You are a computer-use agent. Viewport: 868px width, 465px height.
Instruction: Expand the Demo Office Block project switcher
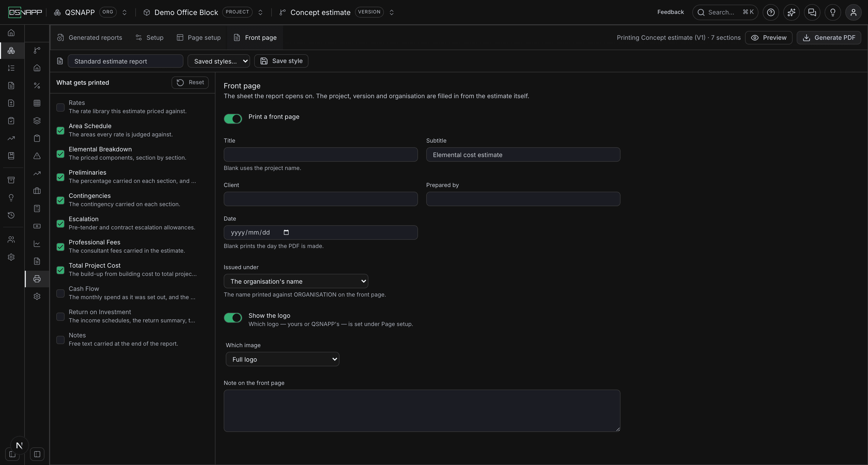point(260,12)
